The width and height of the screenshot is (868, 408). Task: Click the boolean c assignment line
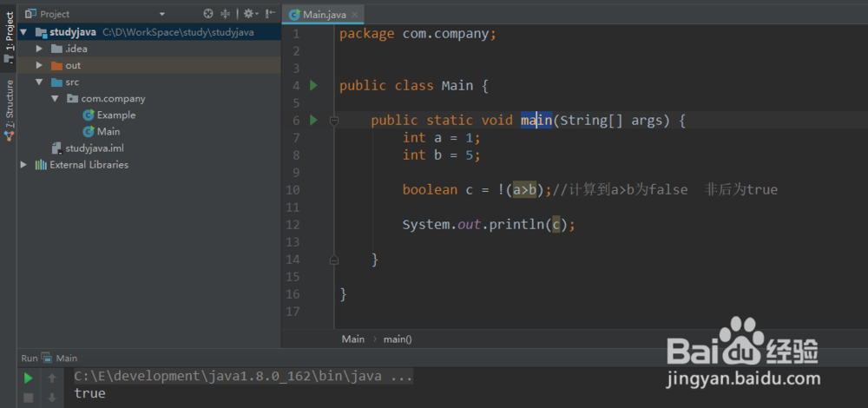click(x=590, y=190)
